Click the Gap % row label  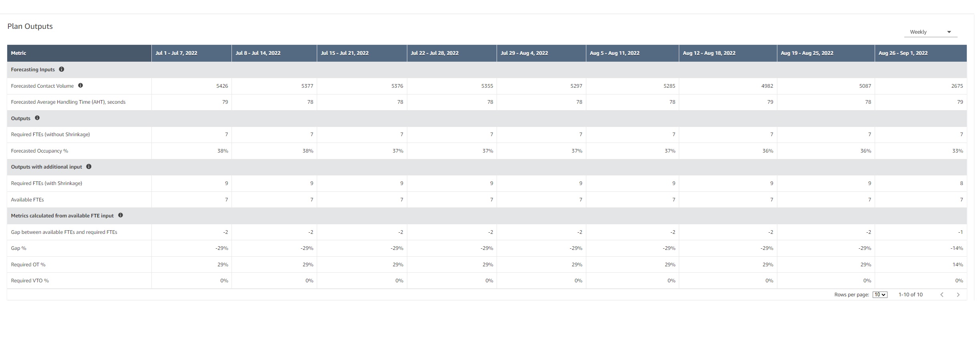coord(18,248)
